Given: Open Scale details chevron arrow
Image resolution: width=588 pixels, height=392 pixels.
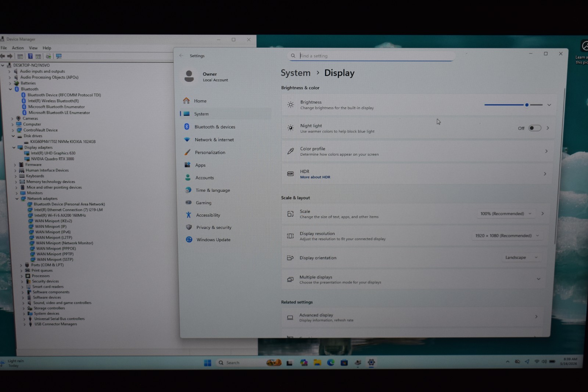Looking at the screenshot, I should coord(542,213).
